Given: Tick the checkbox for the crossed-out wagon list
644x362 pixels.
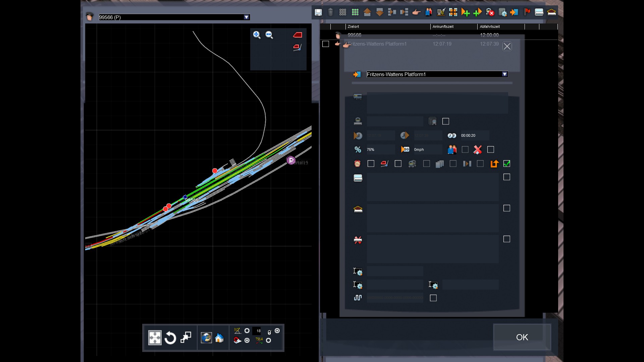Looking at the screenshot, I should pyautogui.click(x=507, y=239).
